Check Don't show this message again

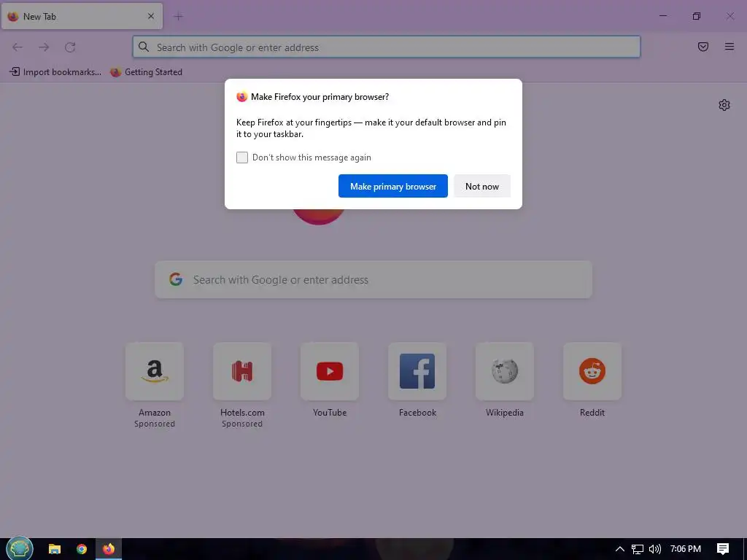[x=242, y=157]
